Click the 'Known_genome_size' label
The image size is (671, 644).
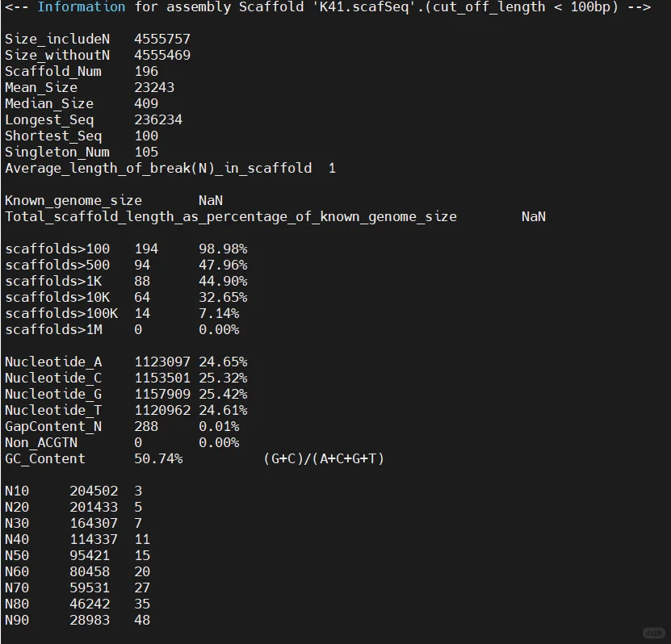73,201
